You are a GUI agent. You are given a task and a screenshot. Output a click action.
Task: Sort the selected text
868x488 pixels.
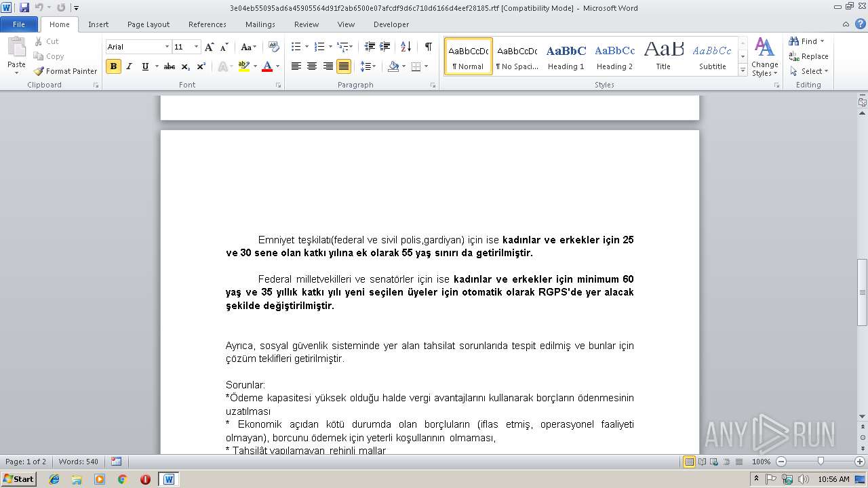(406, 47)
